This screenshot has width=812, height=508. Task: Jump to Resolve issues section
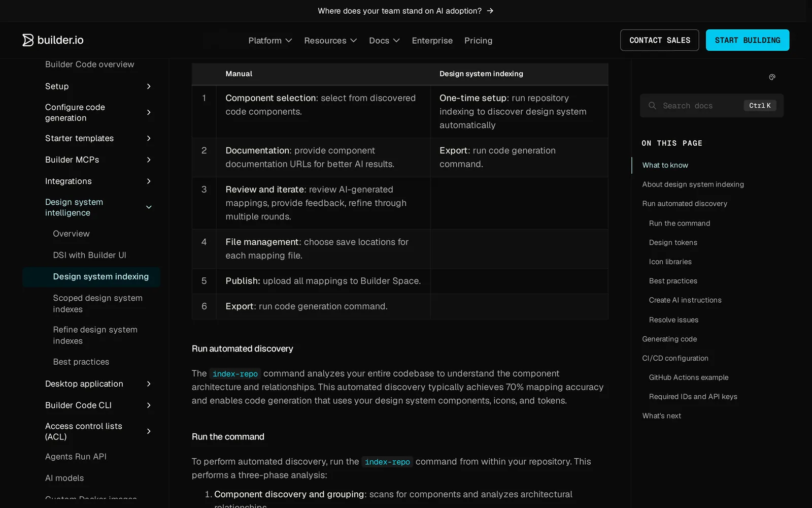point(673,320)
